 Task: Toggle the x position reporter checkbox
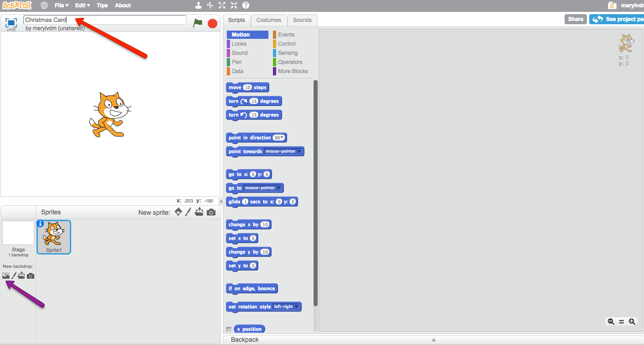pyautogui.click(x=229, y=329)
